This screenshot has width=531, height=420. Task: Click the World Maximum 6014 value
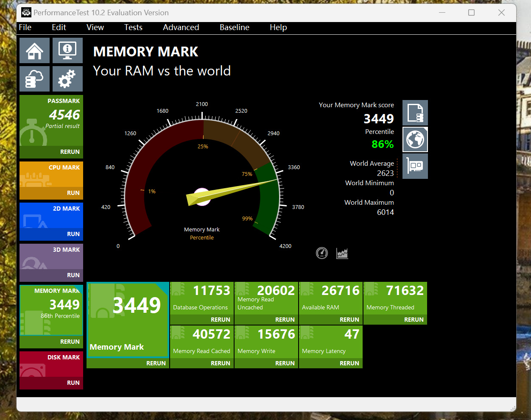(385, 212)
